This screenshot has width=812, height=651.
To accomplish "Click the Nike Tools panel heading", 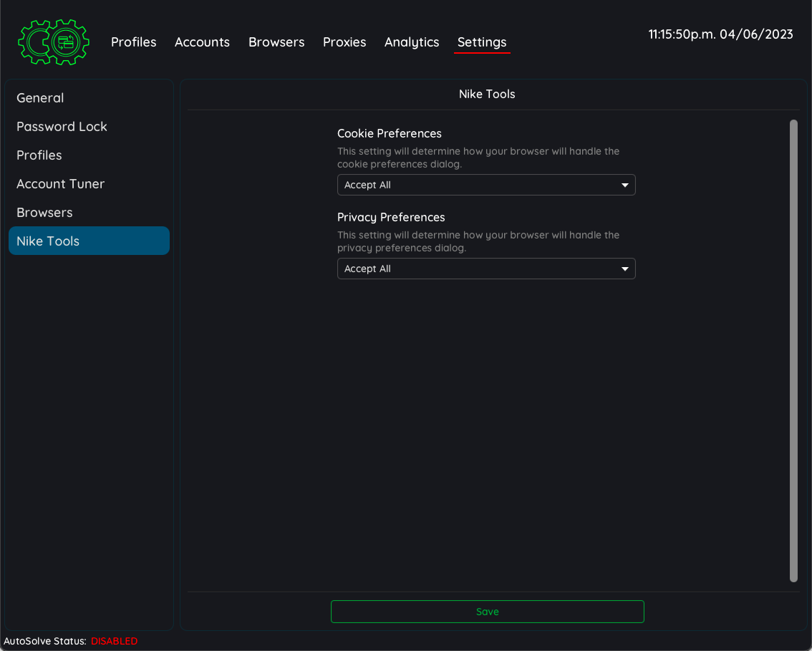I will click(x=487, y=95).
